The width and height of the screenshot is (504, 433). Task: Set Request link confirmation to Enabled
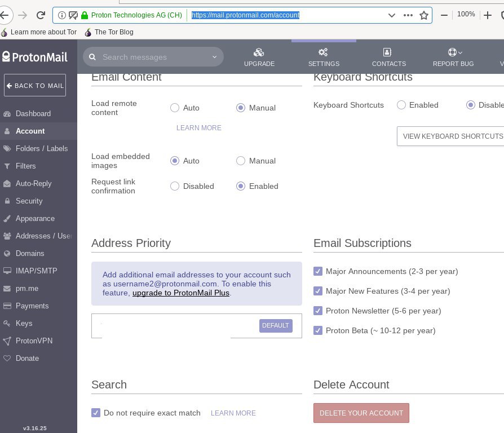pyautogui.click(x=240, y=186)
